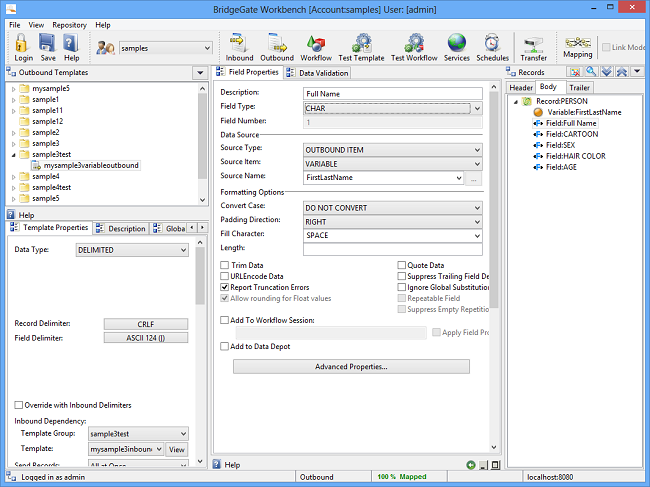Switch to the Trailer tab
650x487 pixels.
click(x=579, y=88)
